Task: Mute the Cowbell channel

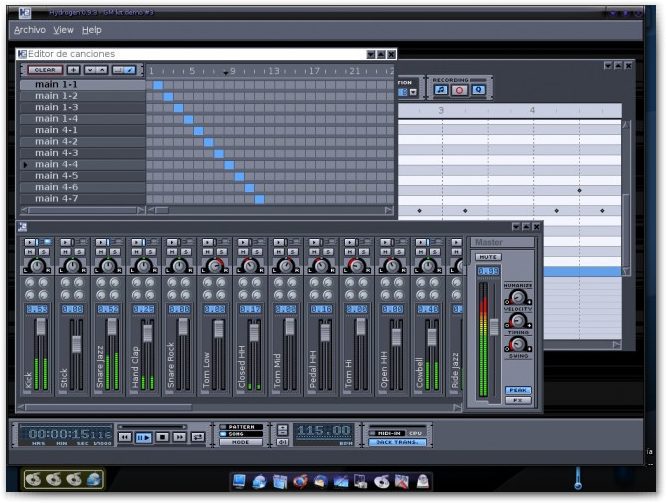Action: click(x=421, y=251)
